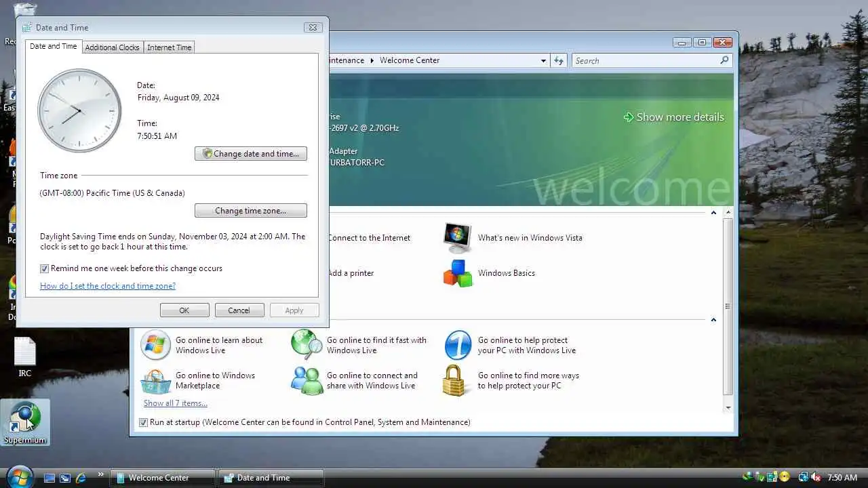
Task: Click Date and Time title bar icon
Action: click(27, 28)
